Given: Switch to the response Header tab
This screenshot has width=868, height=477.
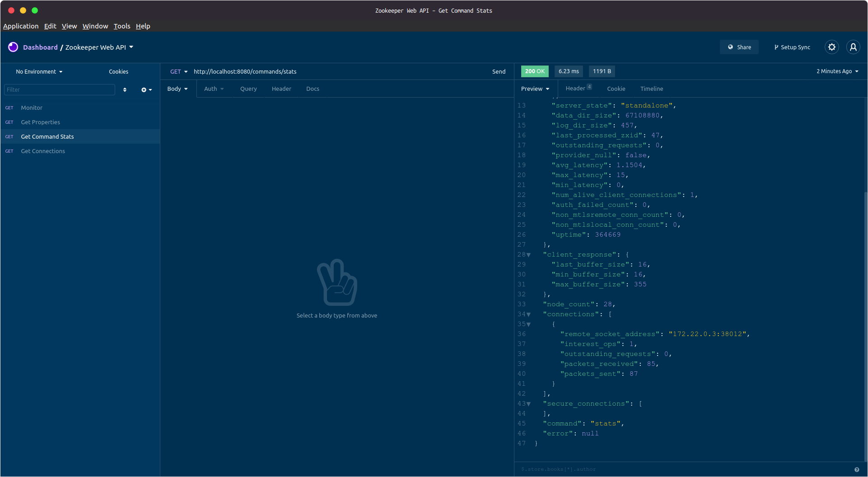Looking at the screenshot, I should coord(579,89).
